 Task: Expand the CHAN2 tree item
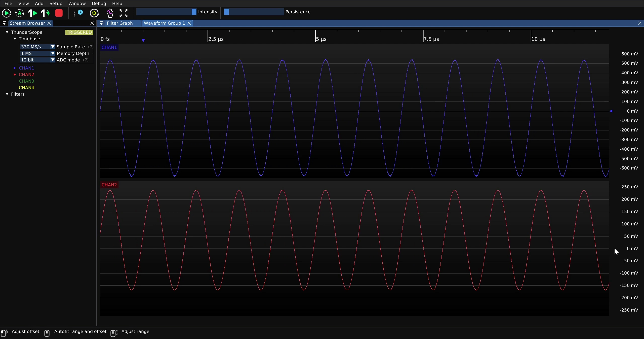tap(15, 75)
